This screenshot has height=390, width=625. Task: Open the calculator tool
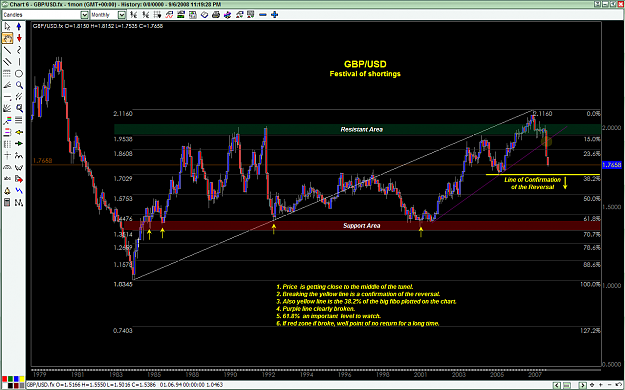tap(8, 203)
